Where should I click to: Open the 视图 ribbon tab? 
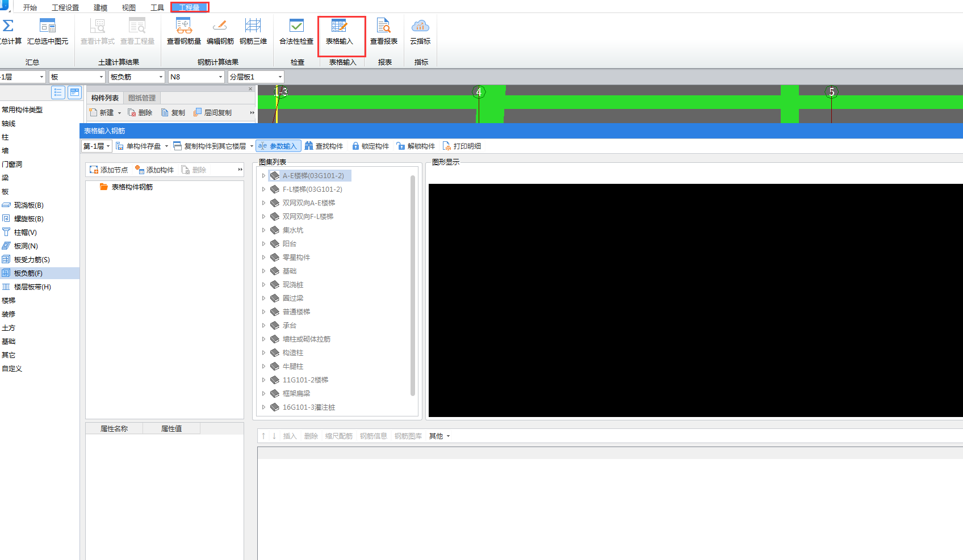129,7
